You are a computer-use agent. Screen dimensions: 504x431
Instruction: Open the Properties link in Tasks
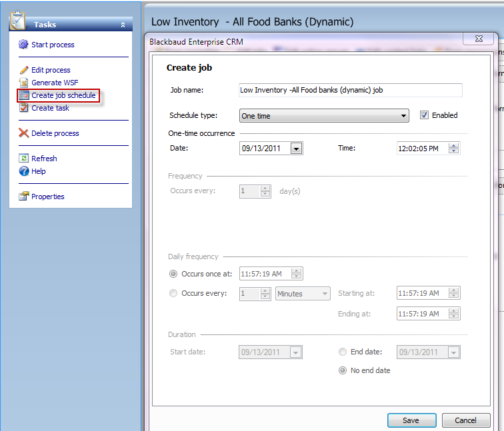(x=47, y=197)
